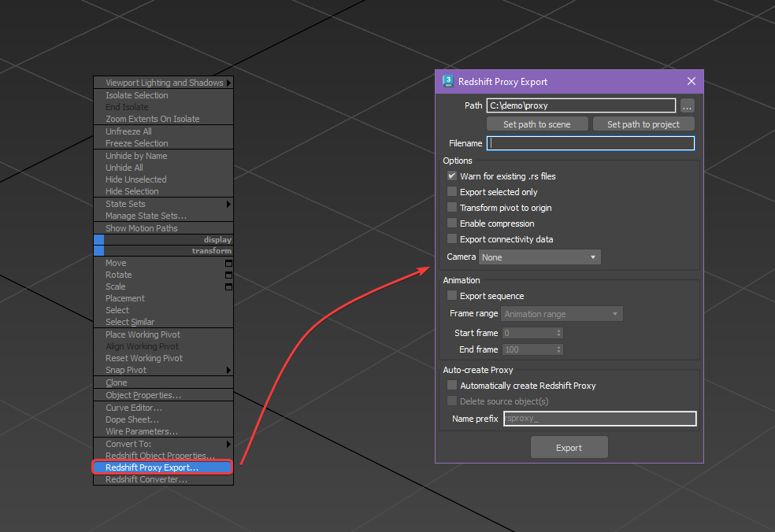The height and width of the screenshot is (532, 775).
Task: Select Place Working Pivot
Action: tap(163, 335)
